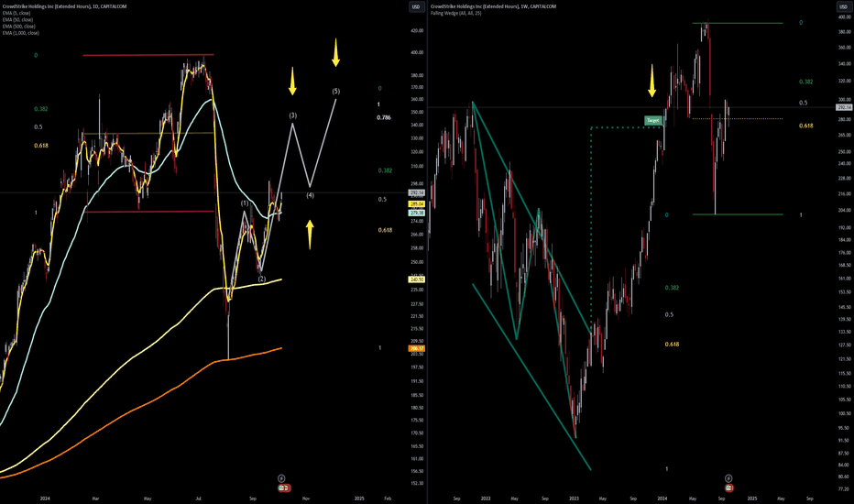Click the lightning event marker on the daily chart timeline

[x=281, y=478]
